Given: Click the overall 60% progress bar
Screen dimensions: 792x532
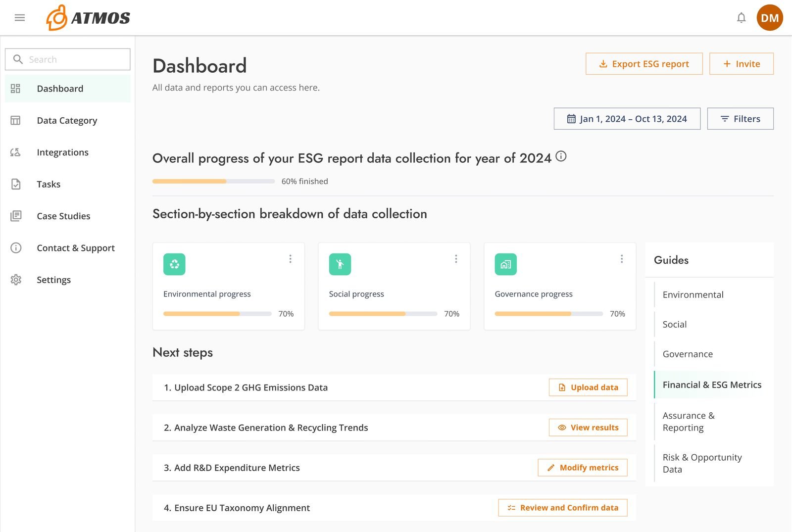Looking at the screenshot, I should point(213,182).
